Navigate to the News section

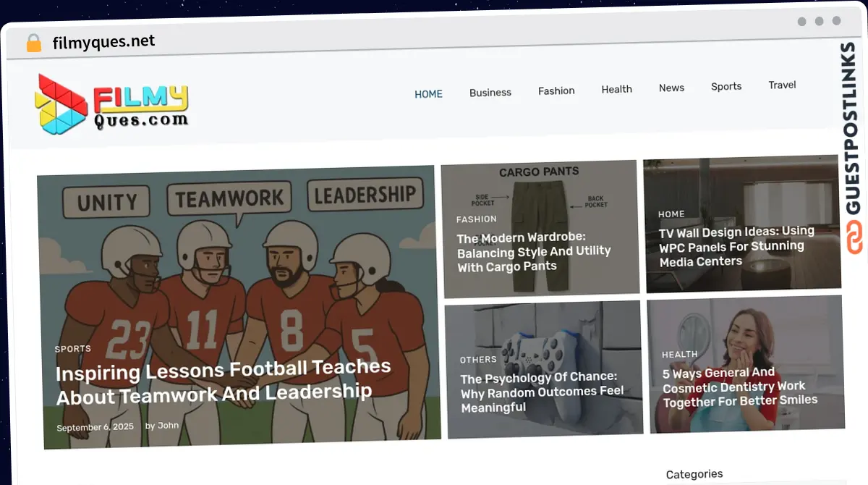(671, 88)
